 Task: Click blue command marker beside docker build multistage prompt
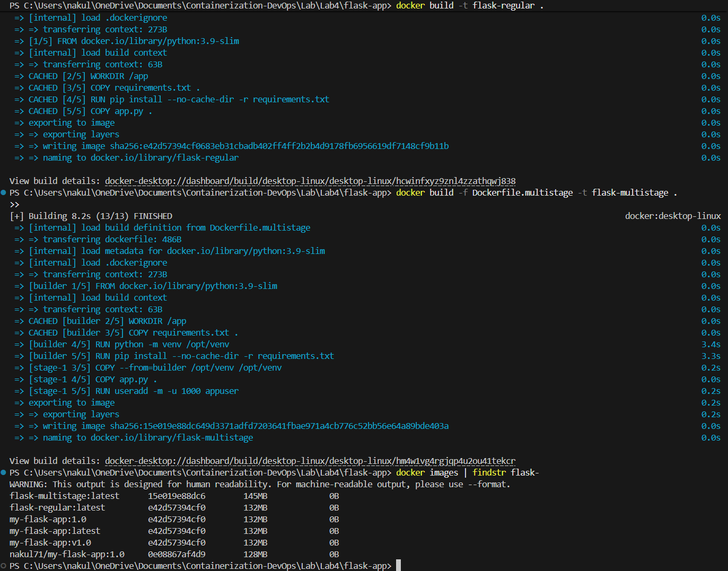(4, 192)
